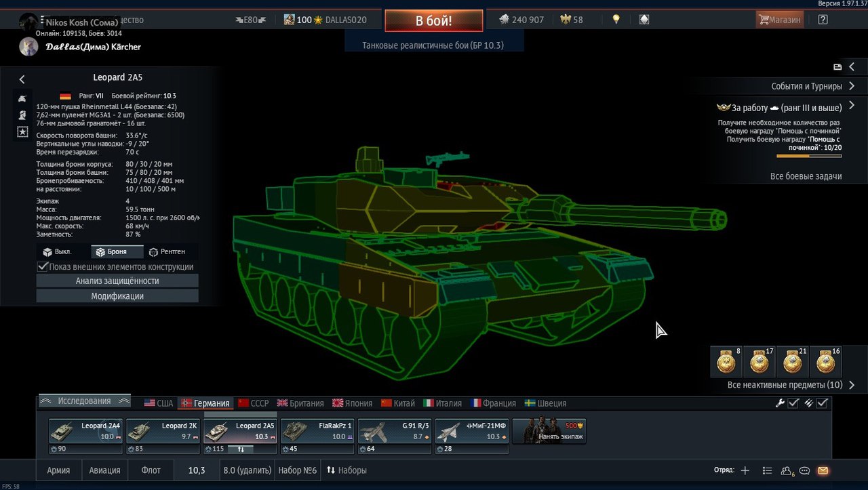Viewport: 868px width, 490px height.
Task: Switch to the Швеция nation tab
Action: [545, 403]
